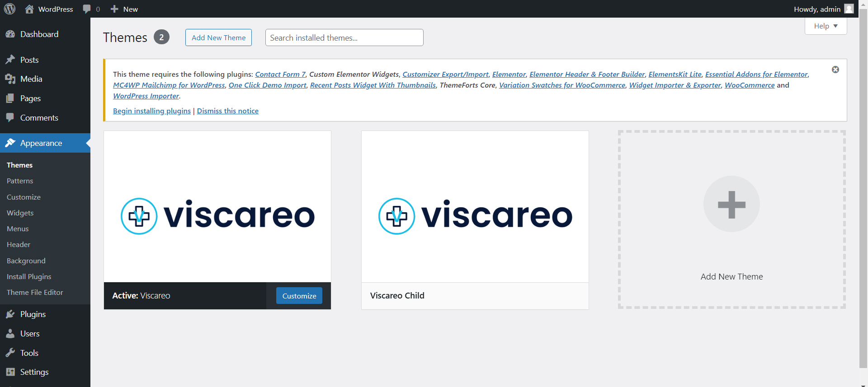
Task: Open Widget Importer & Exporter link
Action: (x=675, y=85)
